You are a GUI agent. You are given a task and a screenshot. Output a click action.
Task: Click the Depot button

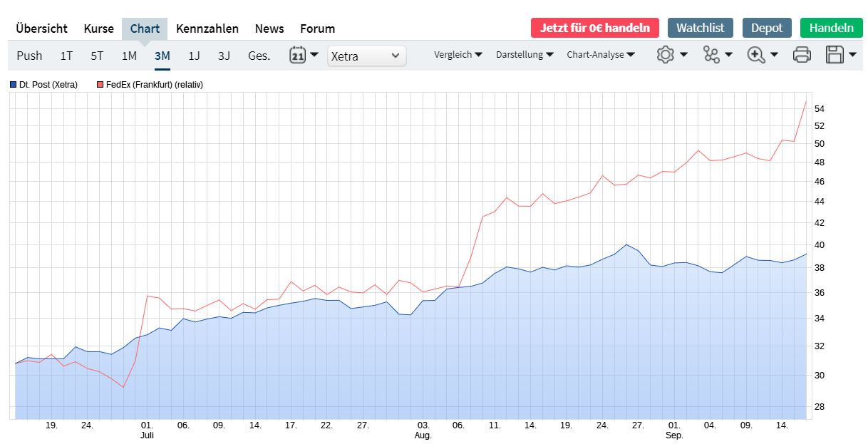767,28
